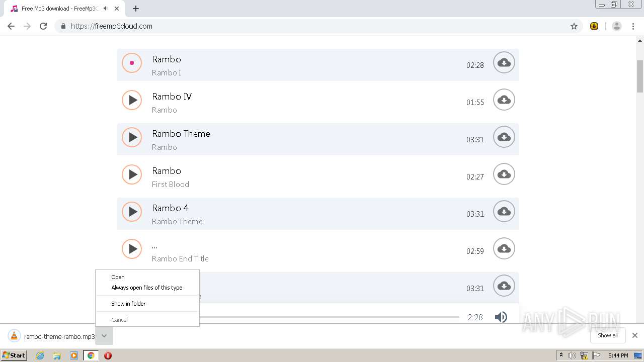Go forward in browser history
Viewport: 644px width, 362px height.
tap(27, 26)
